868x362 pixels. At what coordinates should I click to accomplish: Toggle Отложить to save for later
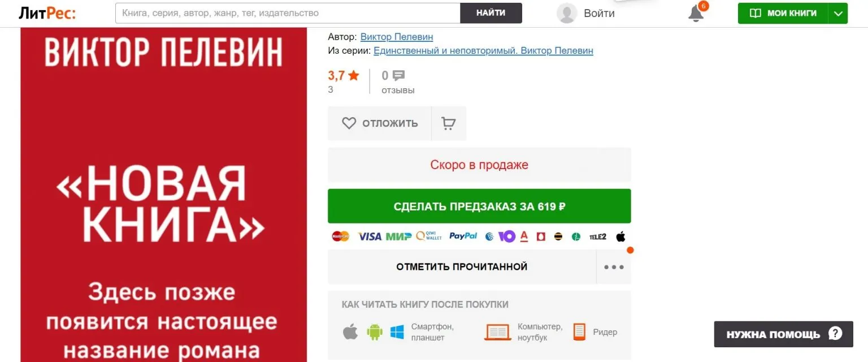coord(380,123)
